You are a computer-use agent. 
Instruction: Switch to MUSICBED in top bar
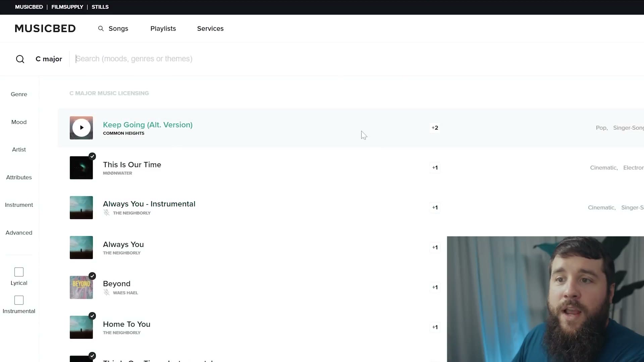click(x=29, y=7)
